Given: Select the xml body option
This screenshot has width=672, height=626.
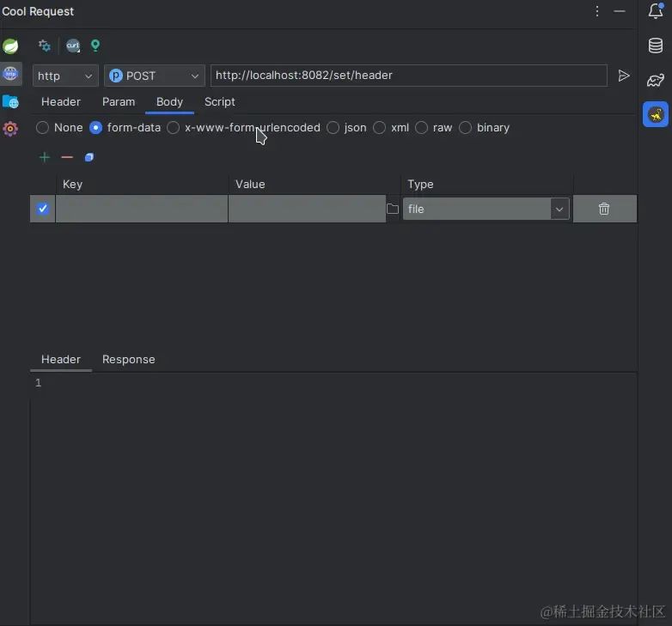Looking at the screenshot, I should point(391,128).
